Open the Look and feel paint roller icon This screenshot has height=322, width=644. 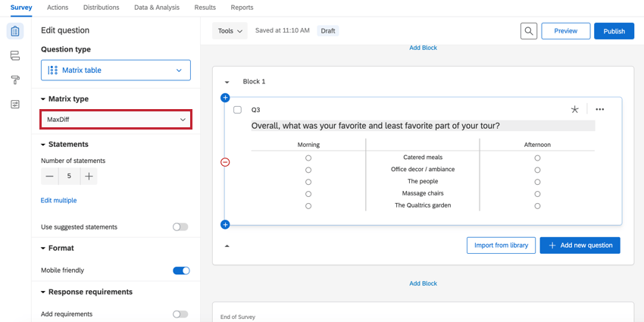tap(15, 80)
